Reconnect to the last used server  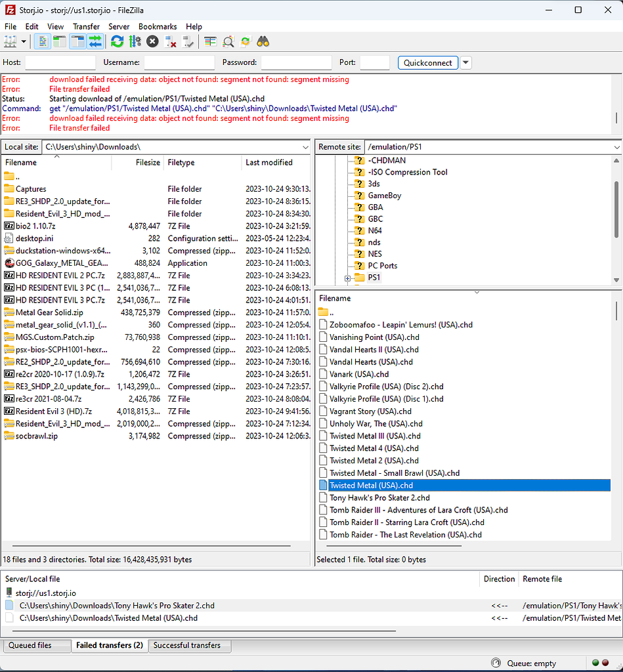click(x=188, y=41)
